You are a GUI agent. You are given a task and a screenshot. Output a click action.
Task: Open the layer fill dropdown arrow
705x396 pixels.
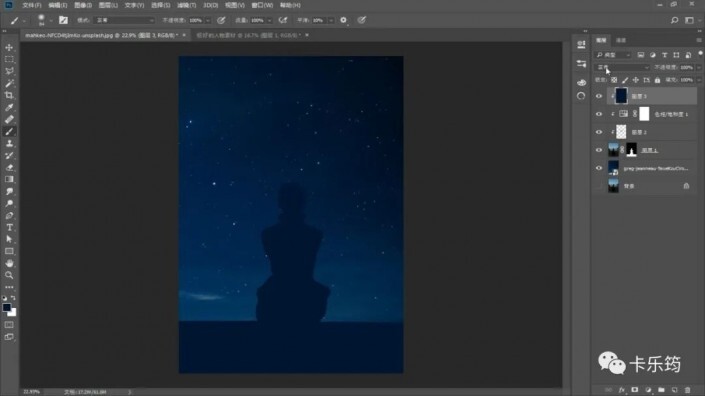coord(699,80)
